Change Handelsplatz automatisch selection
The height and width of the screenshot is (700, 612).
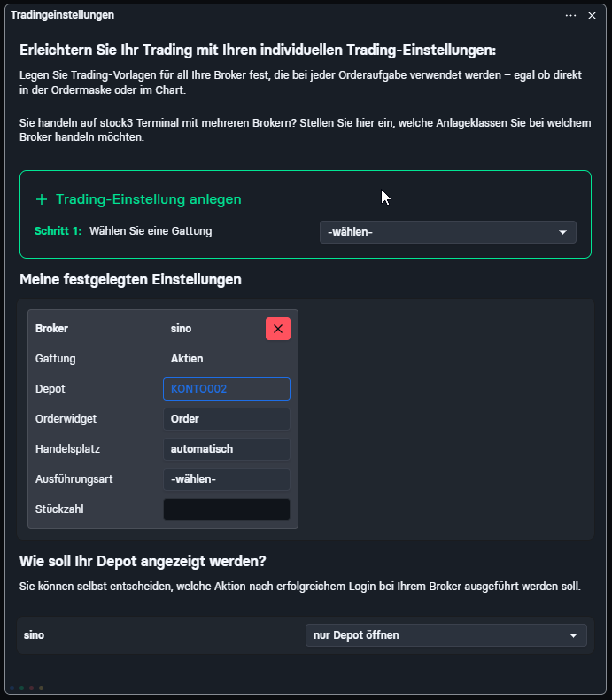point(227,449)
